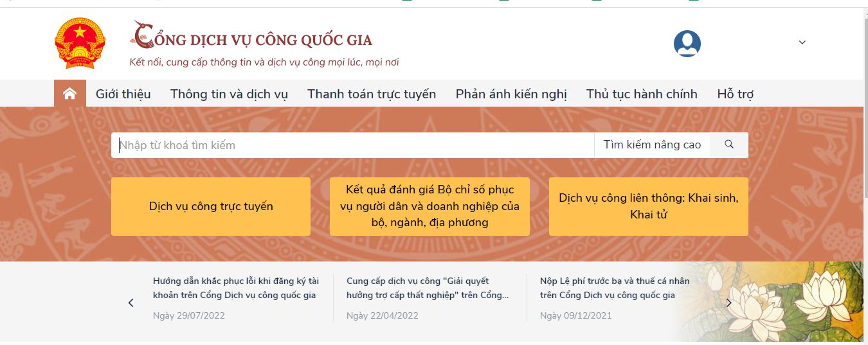Screen dimensions: 868x345
Task: Click the Tìm kiếm nâng cao button
Action: point(652,145)
